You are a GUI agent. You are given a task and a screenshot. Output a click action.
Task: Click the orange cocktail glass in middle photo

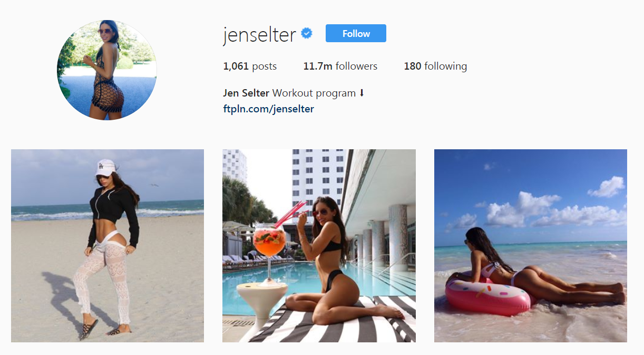269,244
